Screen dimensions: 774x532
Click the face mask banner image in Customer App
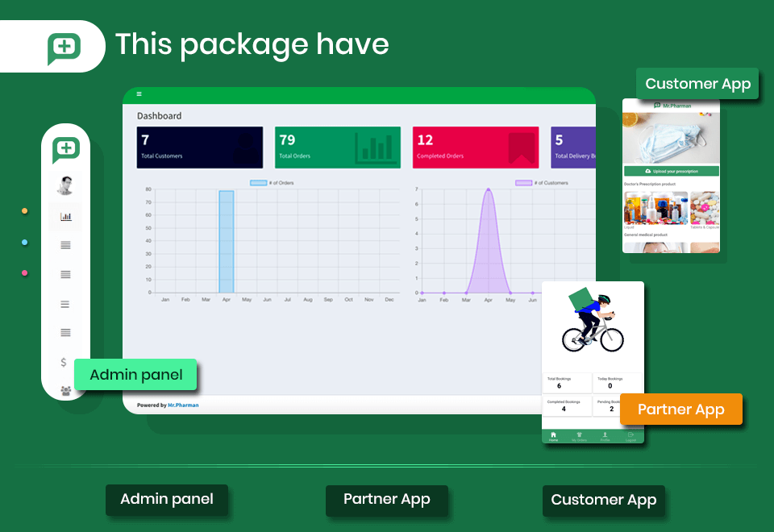(672, 138)
